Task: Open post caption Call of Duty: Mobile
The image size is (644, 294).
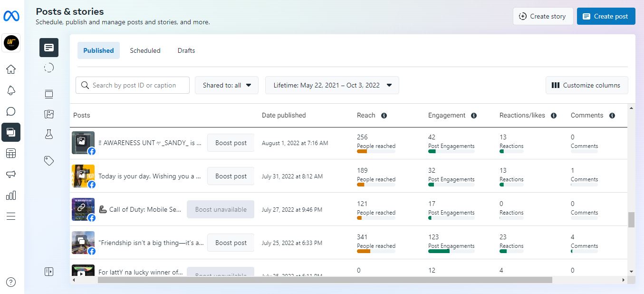Action: (x=140, y=209)
